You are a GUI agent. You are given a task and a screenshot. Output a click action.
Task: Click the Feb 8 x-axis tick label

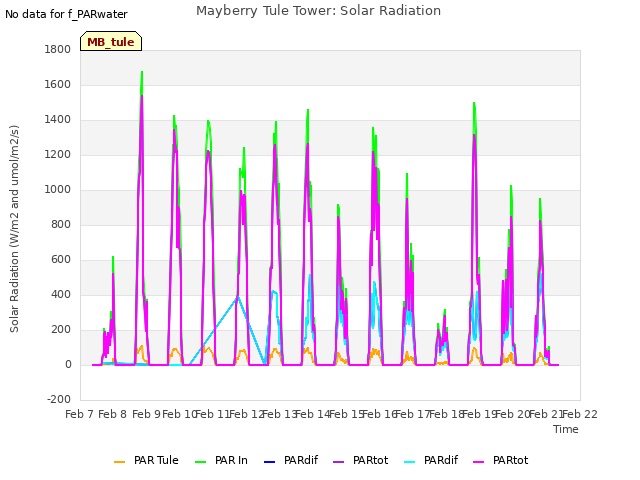(x=113, y=414)
